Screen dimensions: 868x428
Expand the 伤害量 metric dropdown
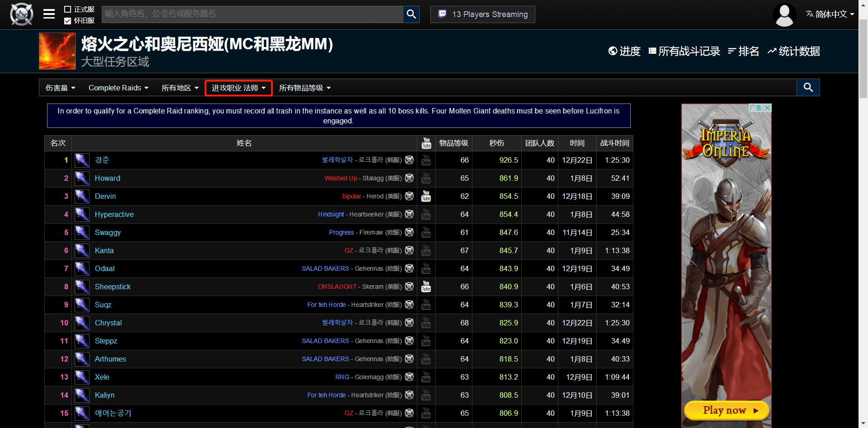pyautogui.click(x=60, y=88)
